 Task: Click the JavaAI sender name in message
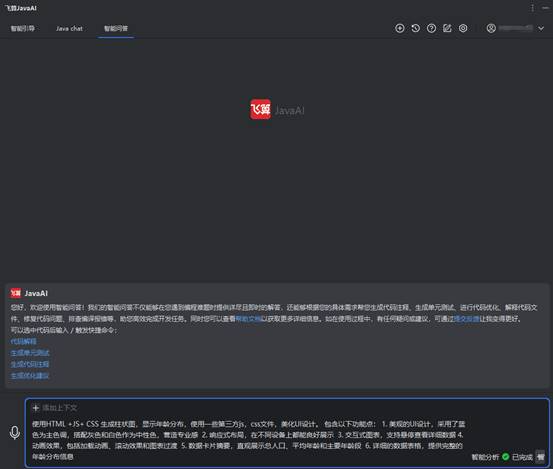[x=36, y=293]
